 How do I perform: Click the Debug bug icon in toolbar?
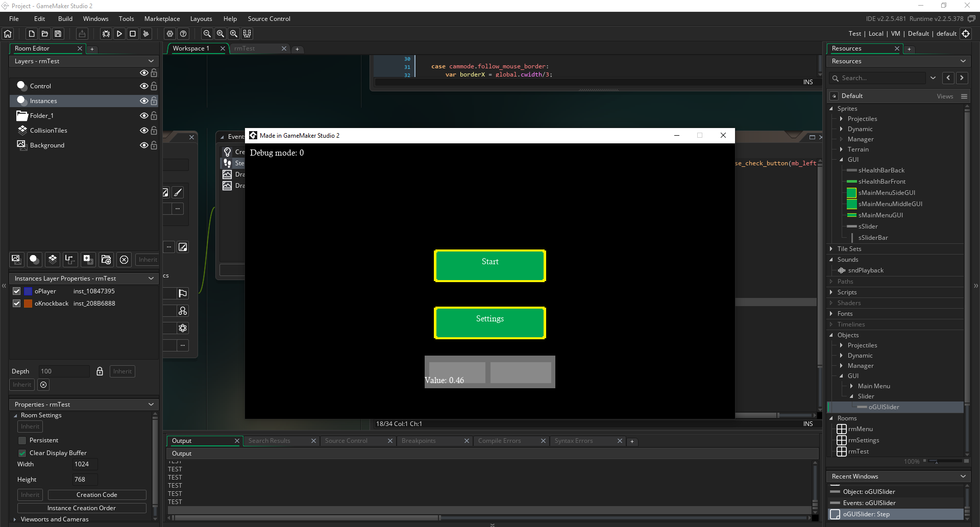[106, 34]
